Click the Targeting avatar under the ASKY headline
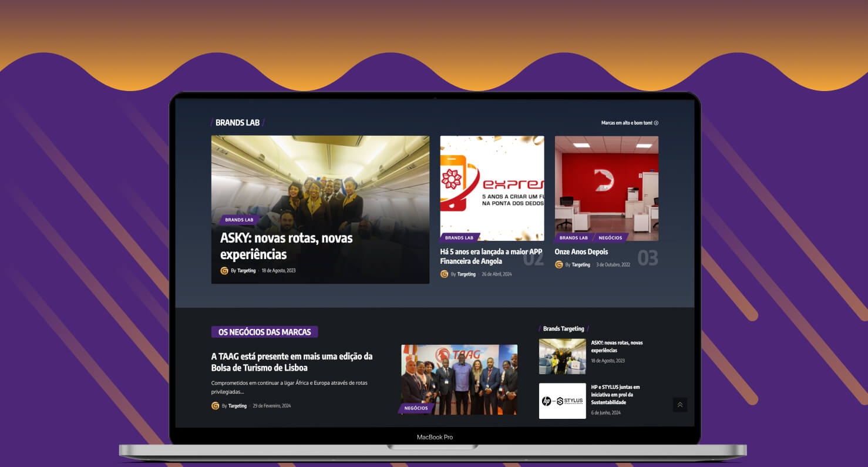Viewport: 868px width, 467px height. 224,271
